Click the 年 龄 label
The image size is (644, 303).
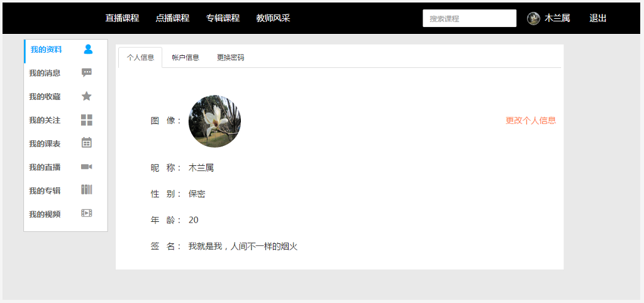(165, 220)
